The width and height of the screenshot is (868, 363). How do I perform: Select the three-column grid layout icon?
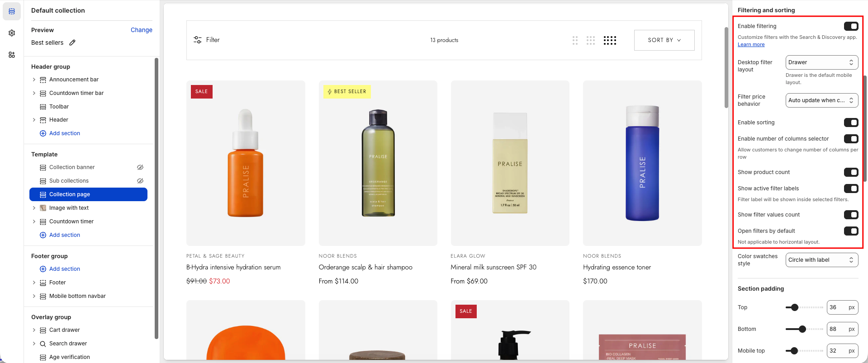pyautogui.click(x=591, y=40)
